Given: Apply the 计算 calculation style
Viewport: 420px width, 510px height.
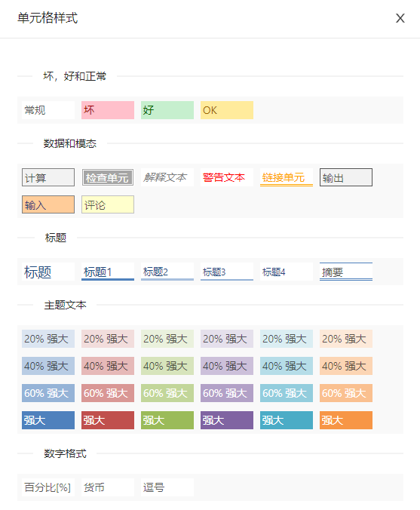Looking at the screenshot, I should pyautogui.click(x=48, y=177).
